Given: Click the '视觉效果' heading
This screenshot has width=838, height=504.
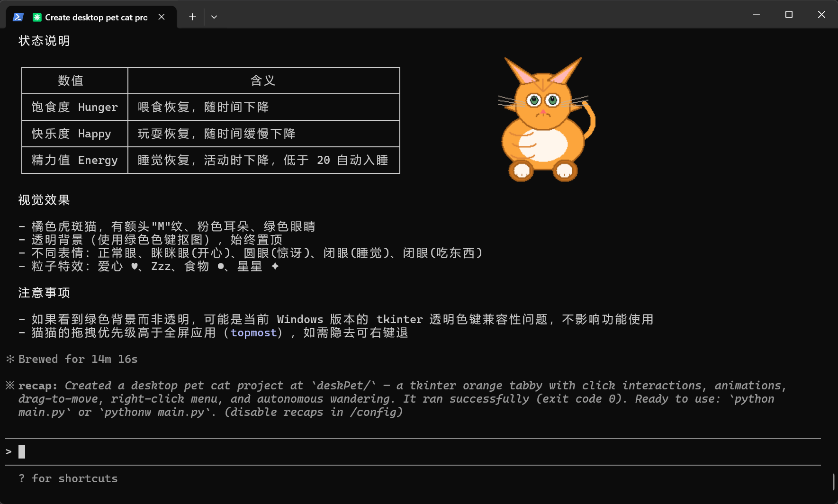Looking at the screenshot, I should [x=44, y=200].
